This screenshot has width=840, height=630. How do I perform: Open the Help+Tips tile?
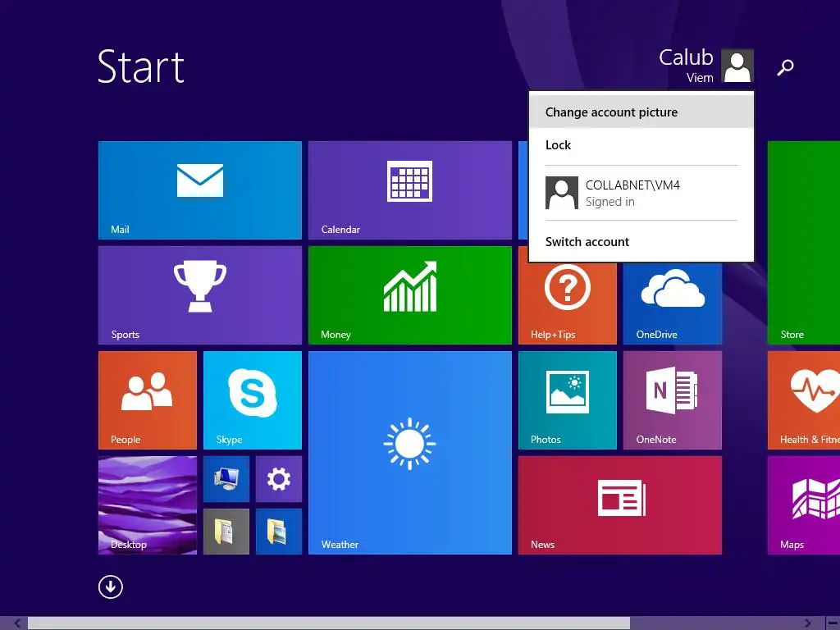click(568, 304)
